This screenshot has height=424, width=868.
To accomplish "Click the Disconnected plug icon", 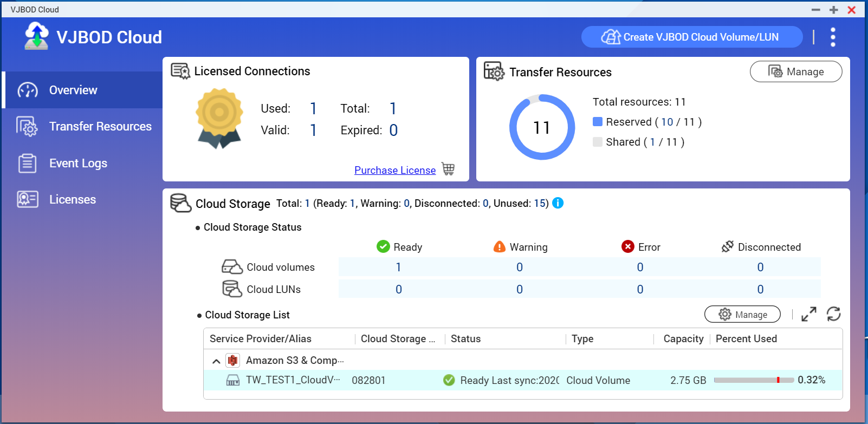I will (728, 247).
